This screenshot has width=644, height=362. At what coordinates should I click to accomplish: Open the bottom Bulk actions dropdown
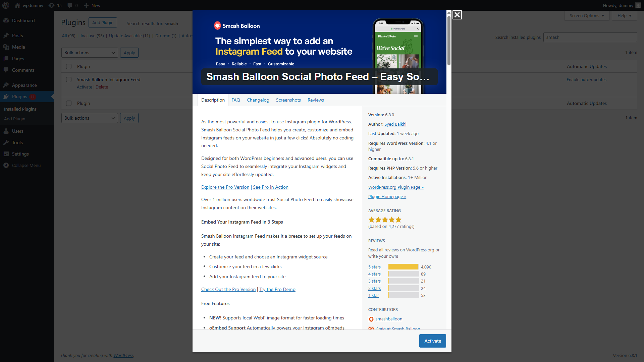[x=90, y=118]
